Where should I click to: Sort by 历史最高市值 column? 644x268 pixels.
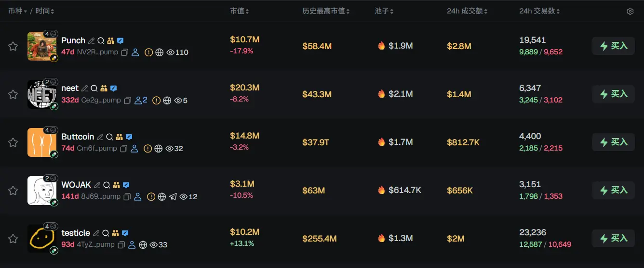coord(325,11)
